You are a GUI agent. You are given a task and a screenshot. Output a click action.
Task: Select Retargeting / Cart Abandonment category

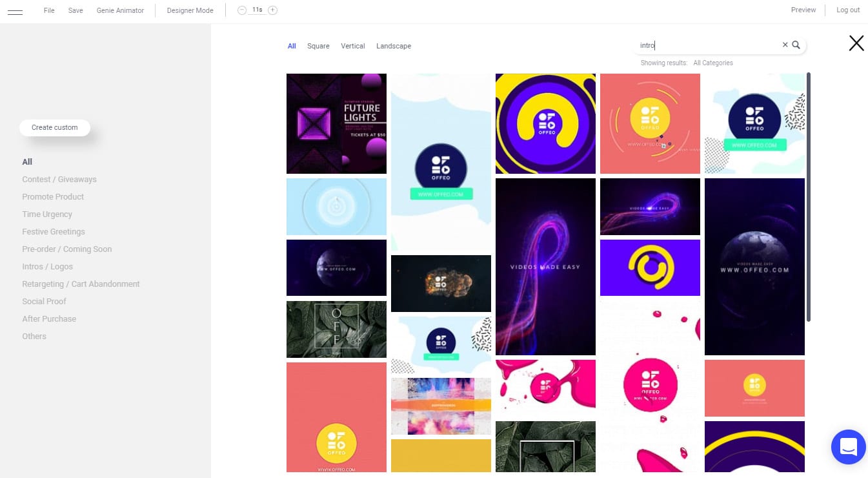tap(81, 284)
